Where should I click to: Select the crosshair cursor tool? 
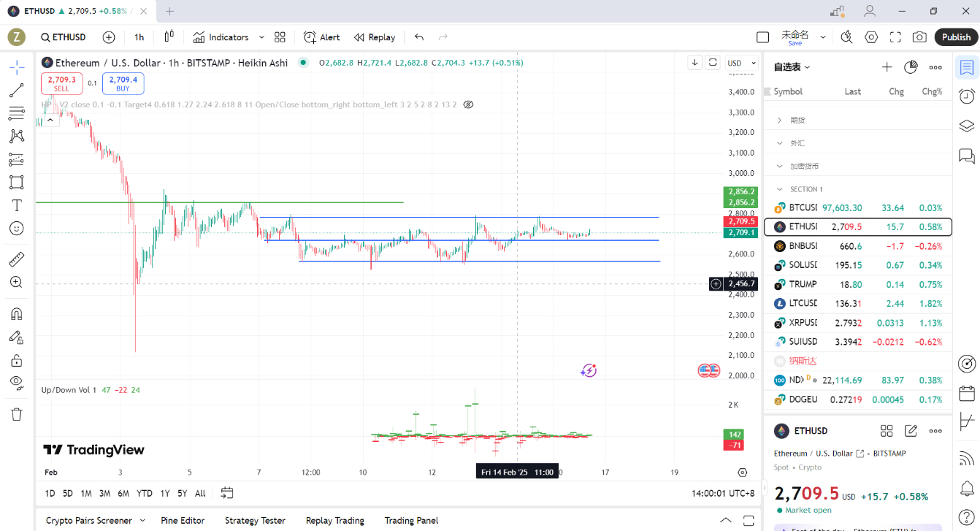click(x=16, y=67)
